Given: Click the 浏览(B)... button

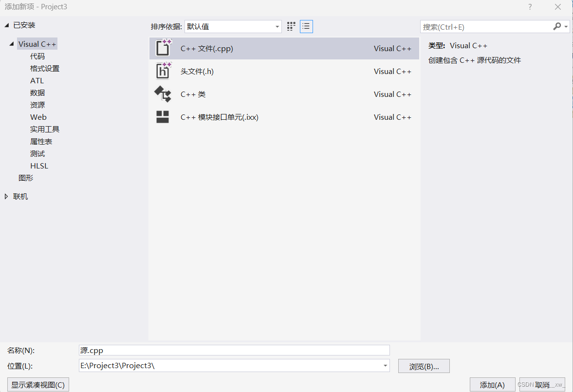Looking at the screenshot, I should pos(424,366).
